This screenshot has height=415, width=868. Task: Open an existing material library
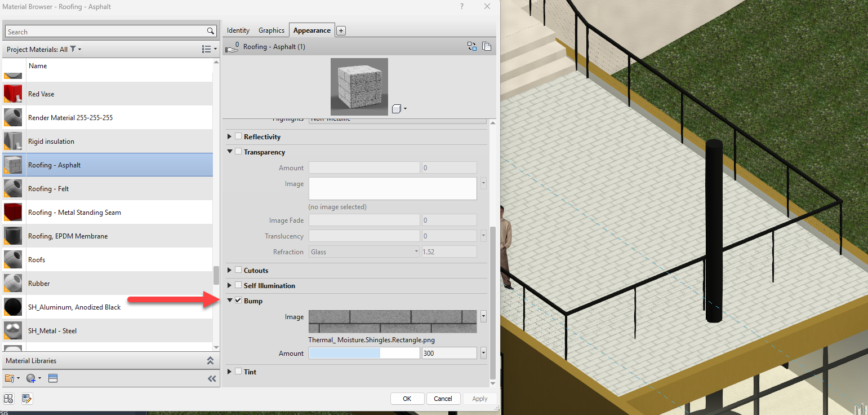10,378
